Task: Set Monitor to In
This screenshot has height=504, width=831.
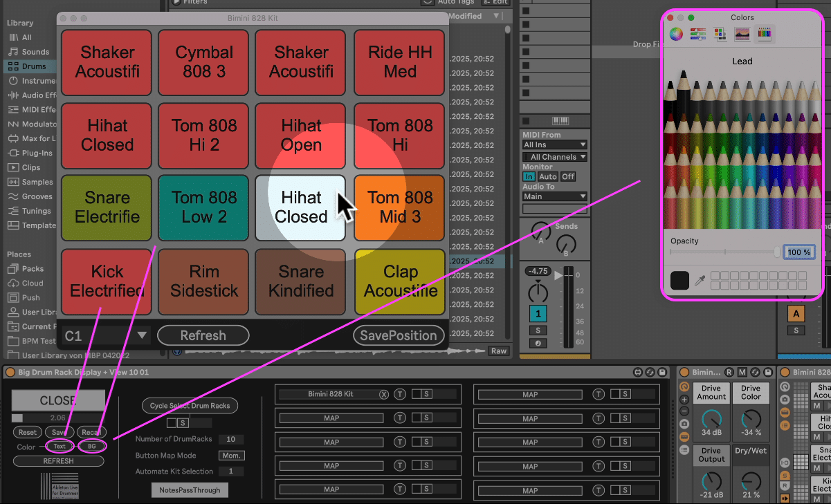Action: point(529,176)
